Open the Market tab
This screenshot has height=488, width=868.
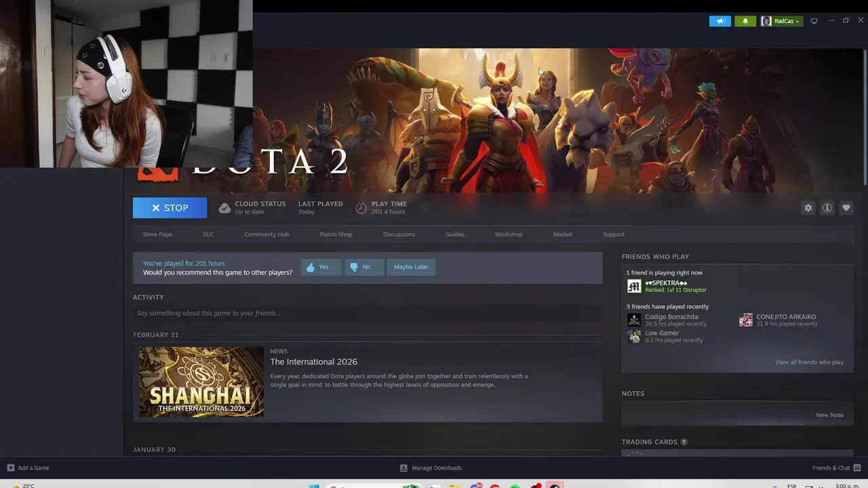coord(563,235)
